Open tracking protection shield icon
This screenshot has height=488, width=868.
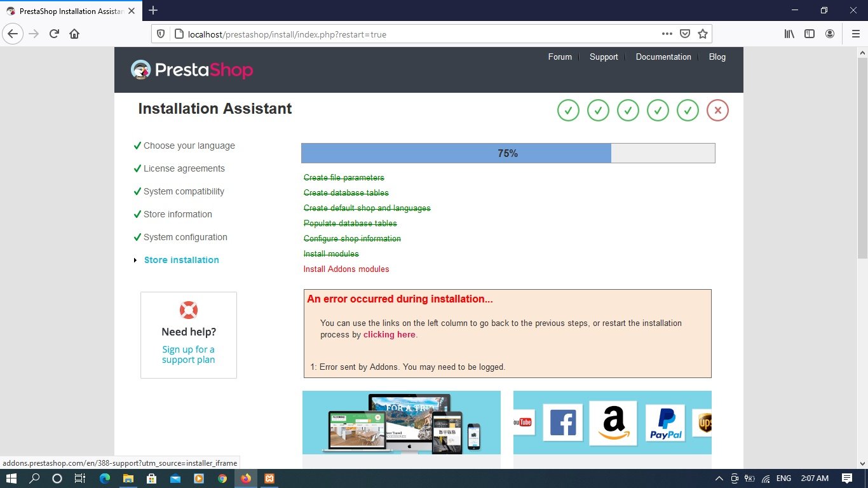[161, 34]
